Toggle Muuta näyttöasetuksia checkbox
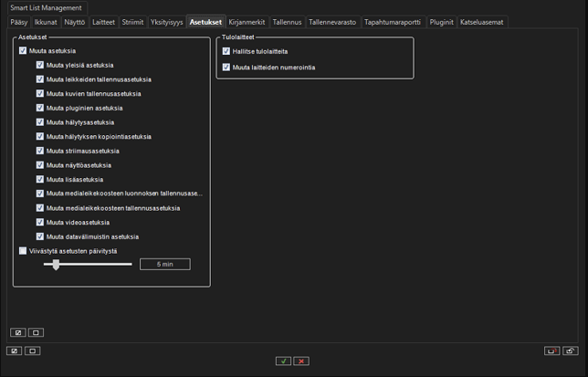The height and width of the screenshot is (377, 588). [x=40, y=165]
